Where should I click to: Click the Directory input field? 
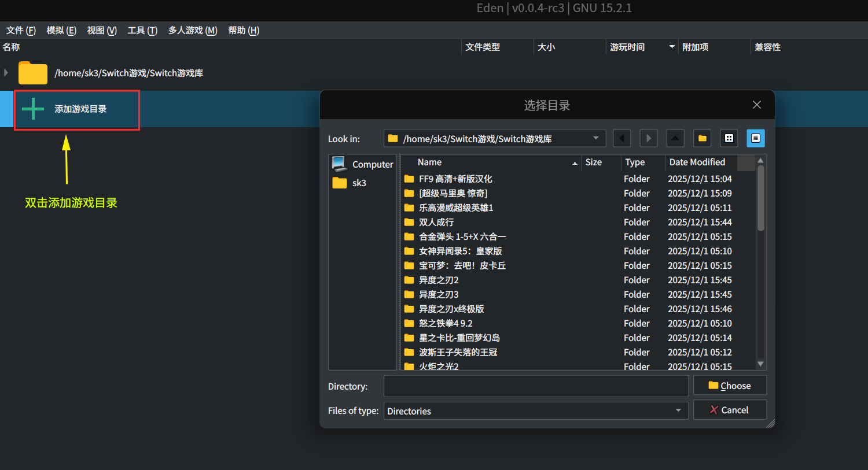coord(536,386)
